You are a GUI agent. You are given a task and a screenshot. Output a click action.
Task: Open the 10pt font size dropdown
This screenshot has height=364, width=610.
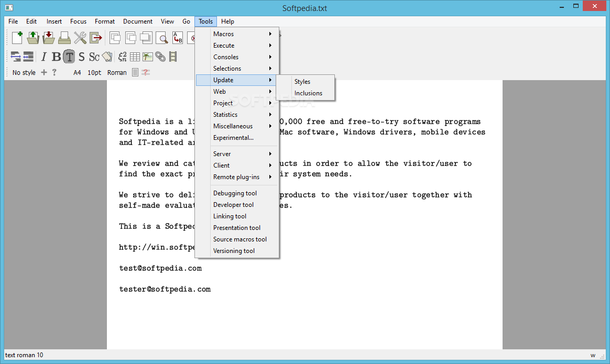click(x=94, y=72)
